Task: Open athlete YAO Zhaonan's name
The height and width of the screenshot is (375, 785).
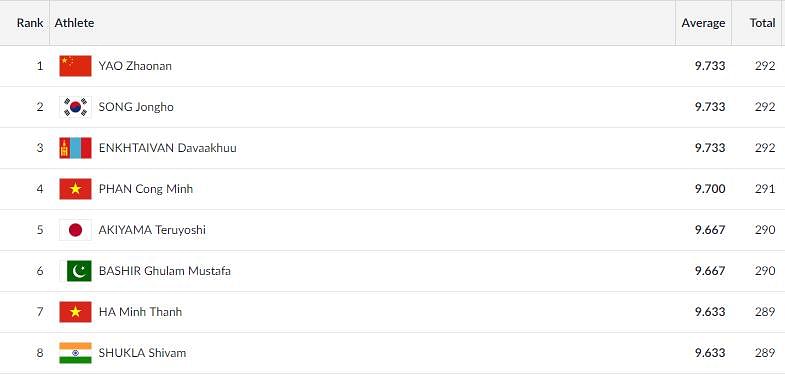Action: point(135,66)
